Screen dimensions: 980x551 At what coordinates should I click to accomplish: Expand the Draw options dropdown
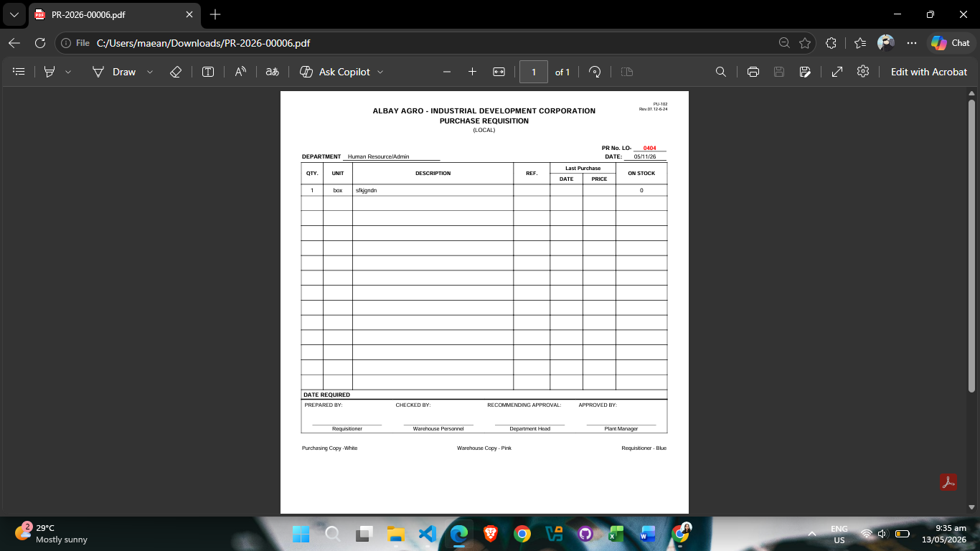(150, 72)
